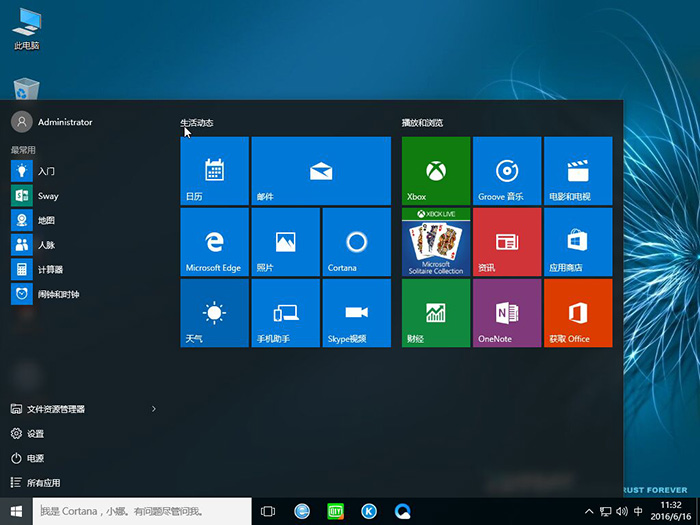Click the Administrator user account
Viewport: 700px width, 525px height.
[64, 122]
